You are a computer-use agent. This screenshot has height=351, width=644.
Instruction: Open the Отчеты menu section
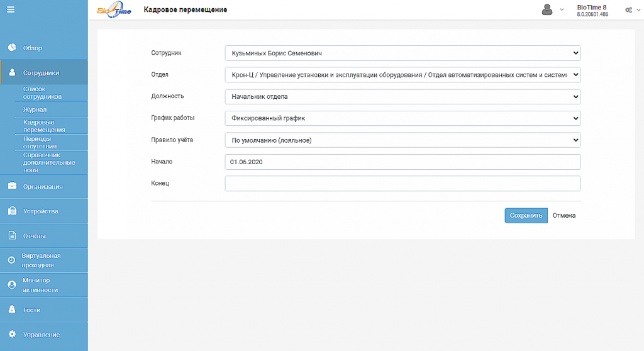pyautogui.click(x=44, y=236)
